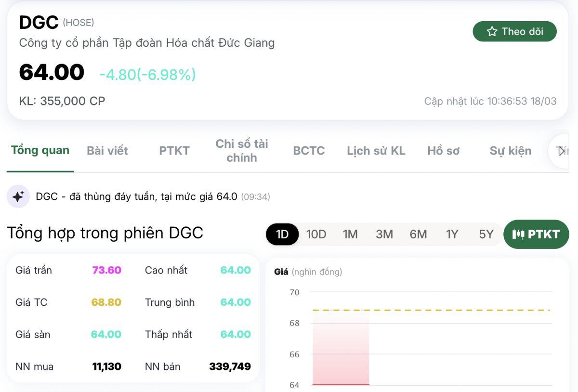
Task: Click the NN bán value 339,749
Action: [x=230, y=366]
